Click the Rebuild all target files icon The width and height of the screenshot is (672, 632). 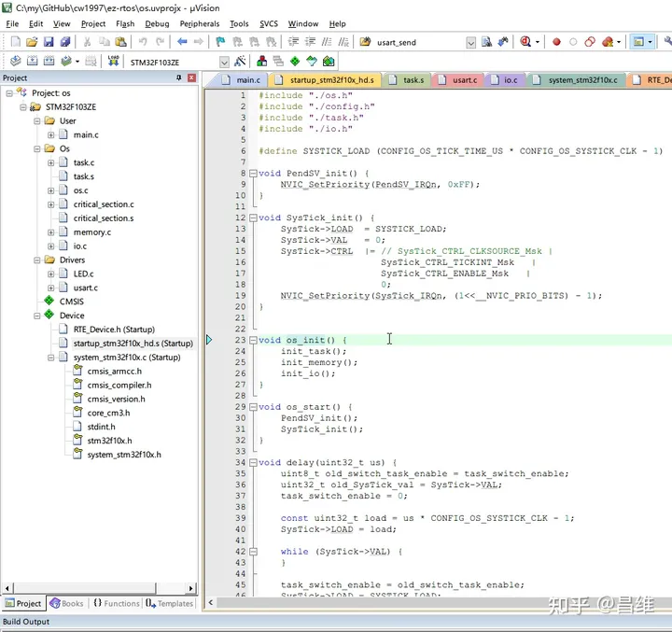(49, 62)
